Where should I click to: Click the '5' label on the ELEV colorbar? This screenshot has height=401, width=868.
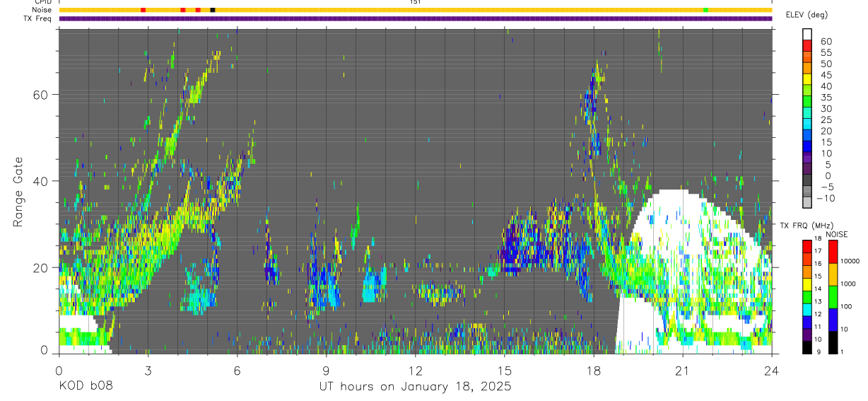tap(828, 165)
